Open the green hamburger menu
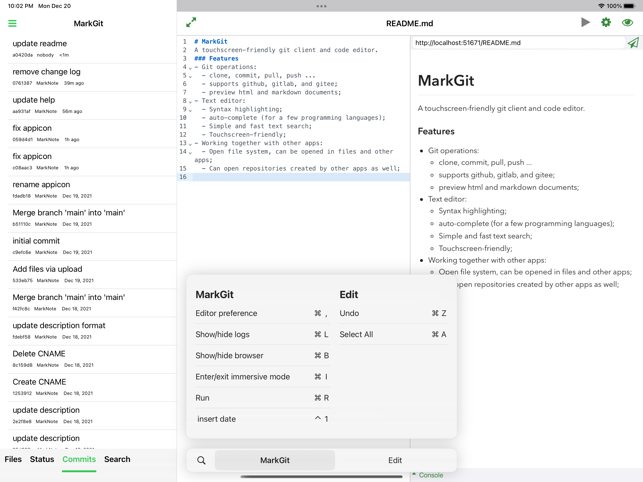The image size is (643, 482). coord(12,23)
